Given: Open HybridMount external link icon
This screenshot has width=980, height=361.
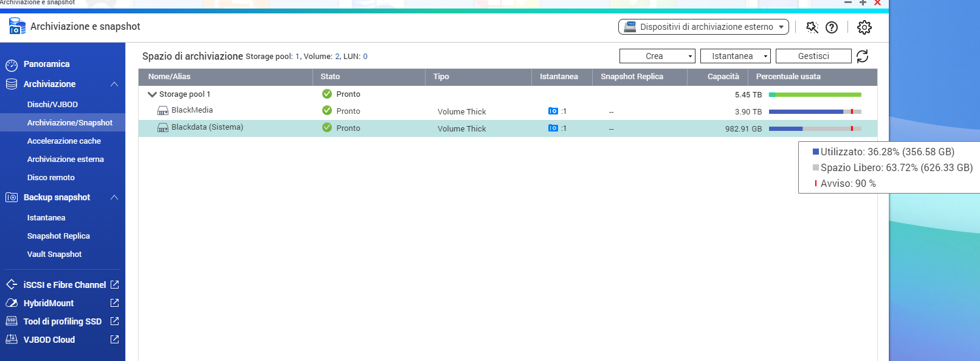Looking at the screenshot, I should click(114, 303).
